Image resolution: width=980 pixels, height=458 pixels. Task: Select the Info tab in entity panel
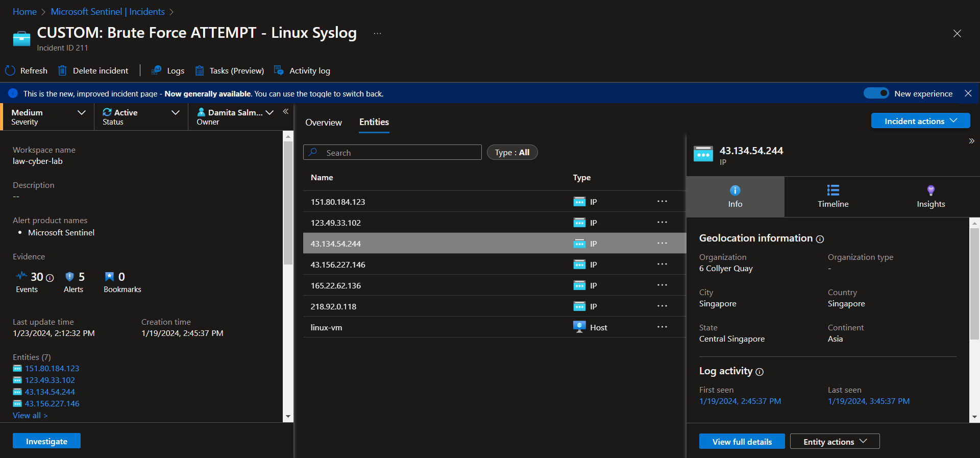[735, 197]
